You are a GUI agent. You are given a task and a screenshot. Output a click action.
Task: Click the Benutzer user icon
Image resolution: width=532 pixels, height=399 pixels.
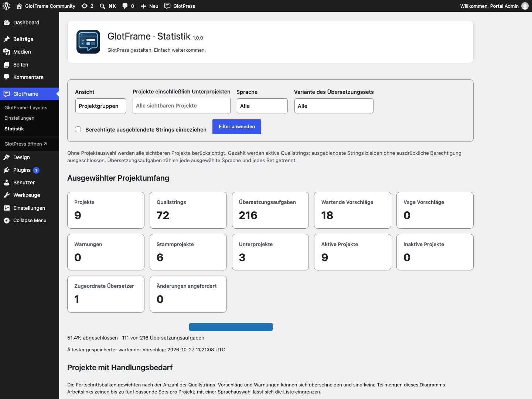tap(7, 183)
